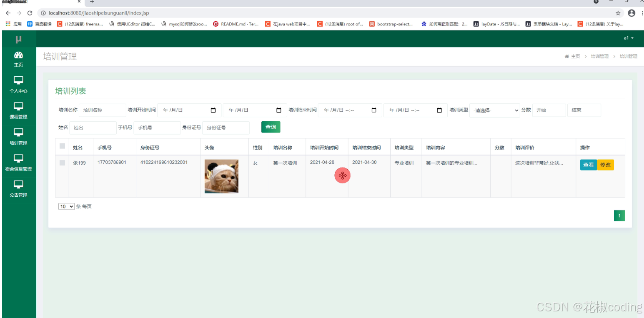Viewport: 644px width, 318px height.
Task: Open the a1 user dropdown menu
Action: (629, 38)
